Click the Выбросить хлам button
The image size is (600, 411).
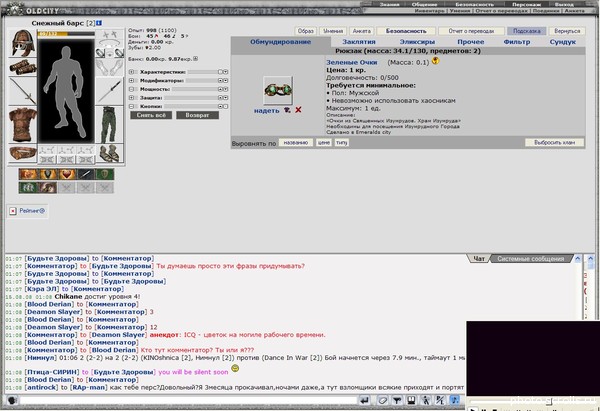554,142
